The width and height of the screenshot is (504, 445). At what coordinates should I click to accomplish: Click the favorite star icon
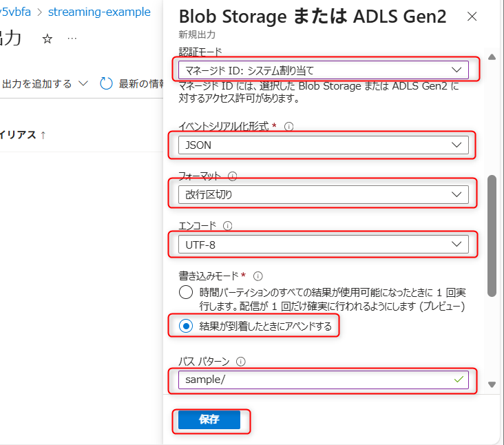point(48,39)
